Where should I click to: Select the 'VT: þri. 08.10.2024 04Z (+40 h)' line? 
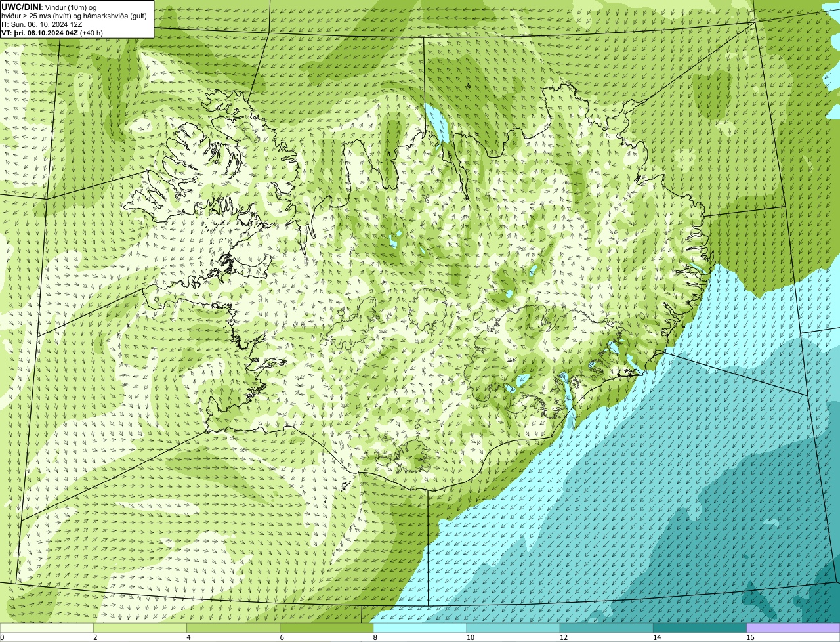(52, 33)
